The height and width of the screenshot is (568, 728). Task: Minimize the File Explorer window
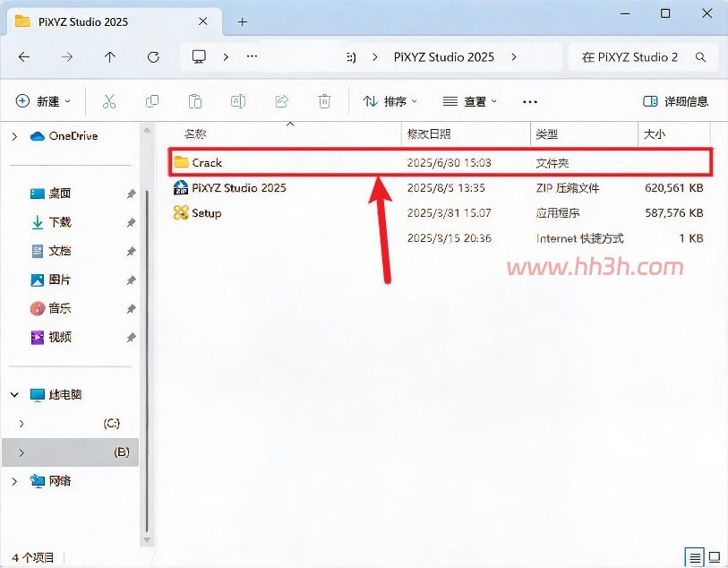pyautogui.click(x=625, y=14)
